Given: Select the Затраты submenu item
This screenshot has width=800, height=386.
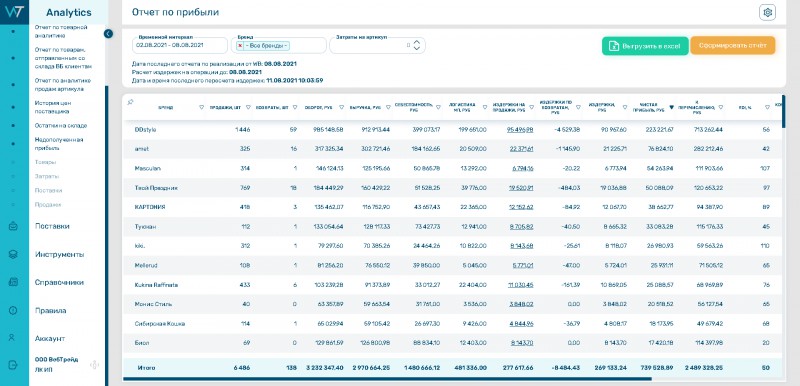Looking at the screenshot, I should click(x=47, y=176).
